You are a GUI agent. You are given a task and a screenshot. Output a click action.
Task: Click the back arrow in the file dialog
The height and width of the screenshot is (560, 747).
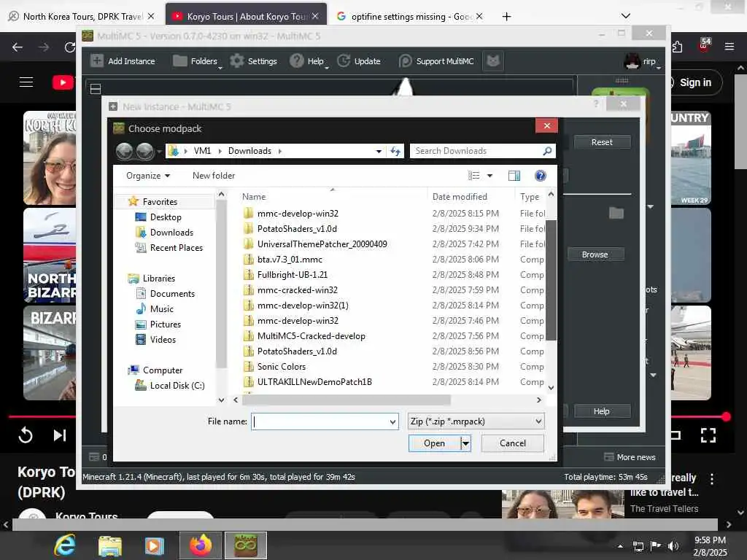(124, 151)
